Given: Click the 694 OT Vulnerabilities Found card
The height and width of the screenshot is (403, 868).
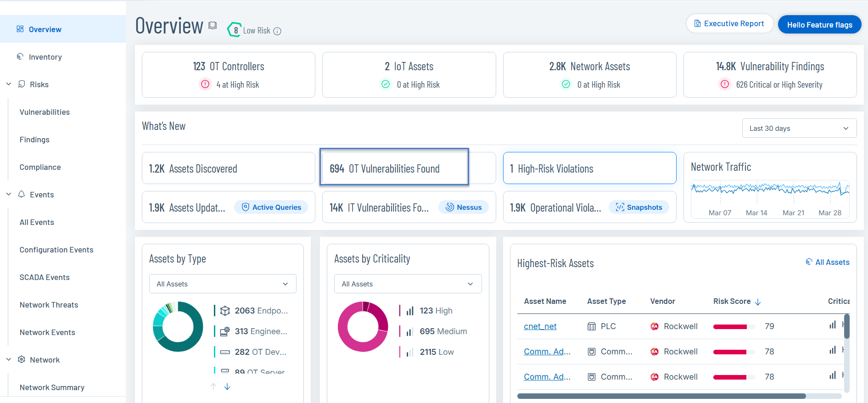Looking at the screenshot, I should [x=394, y=168].
